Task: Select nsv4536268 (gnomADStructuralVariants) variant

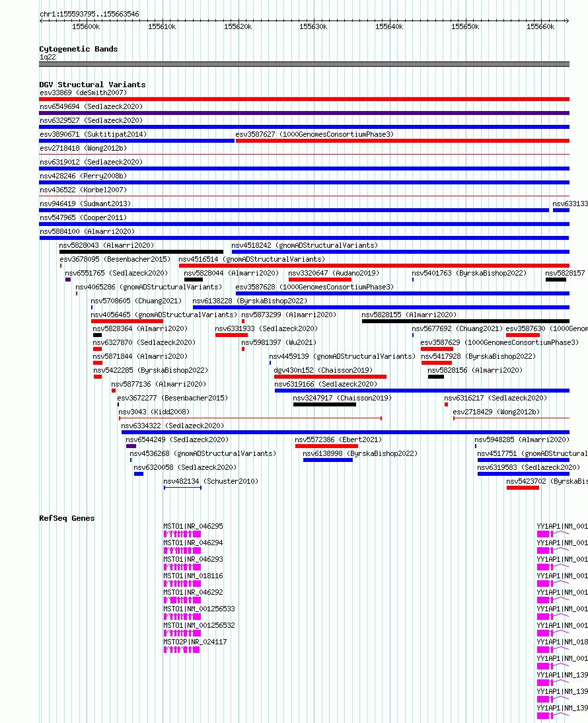Action: (131, 460)
